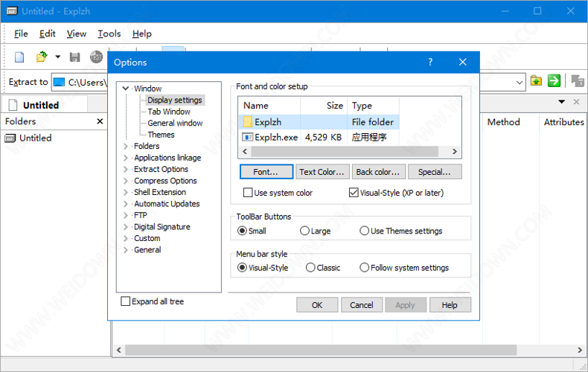Image resolution: width=588 pixels, height=372 pixels.
Task: Open the Help menu
Action: [x=141, y=33]
